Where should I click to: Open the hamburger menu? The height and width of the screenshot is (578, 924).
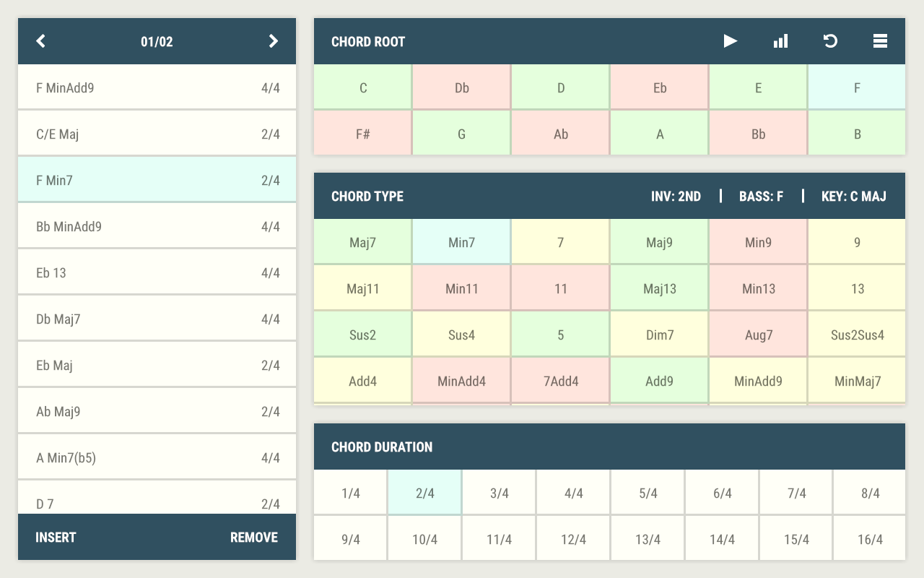point(880,41)
